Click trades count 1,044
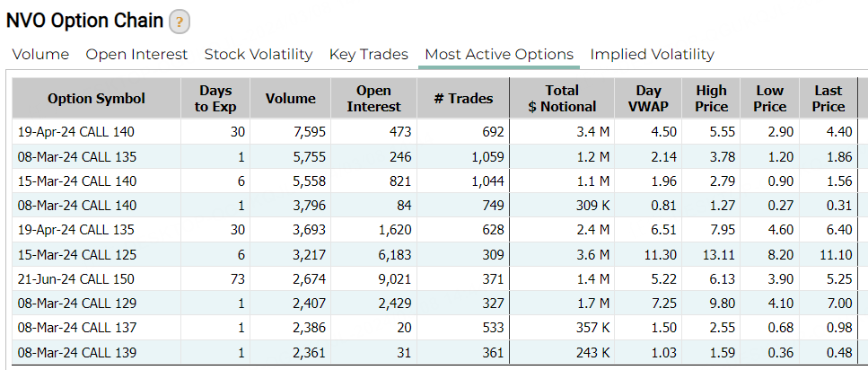Image resolution: width=868 pixels, height=370 pixels. click(488, 181)
